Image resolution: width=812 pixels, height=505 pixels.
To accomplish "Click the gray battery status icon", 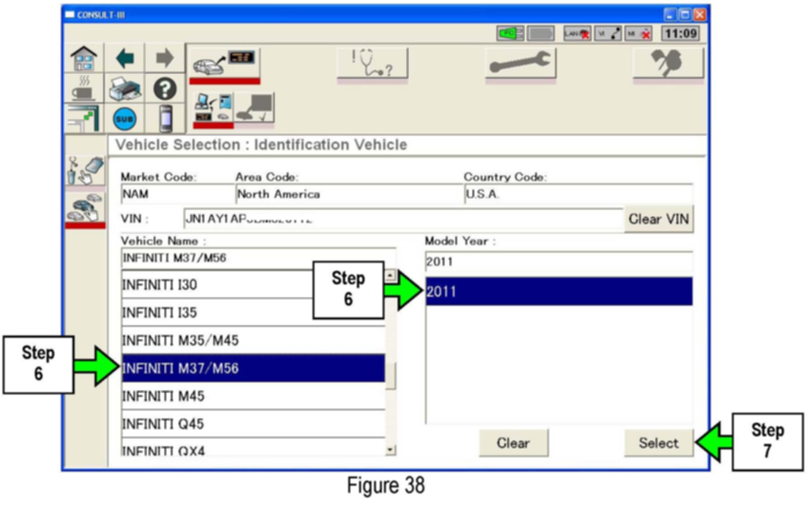I will point(541,33).
